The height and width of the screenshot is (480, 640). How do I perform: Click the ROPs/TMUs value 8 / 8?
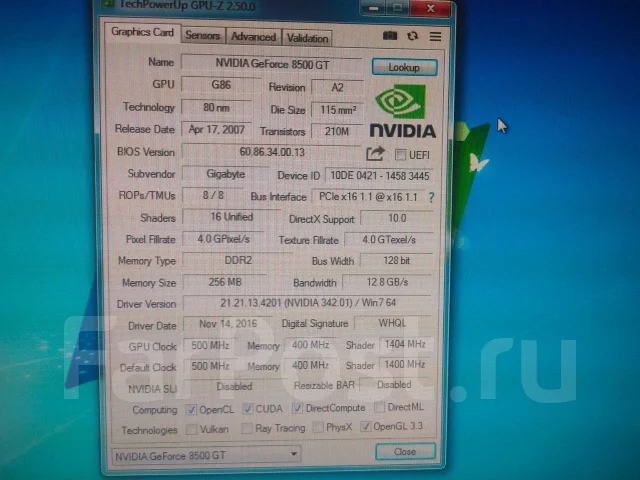coord(213,195)
